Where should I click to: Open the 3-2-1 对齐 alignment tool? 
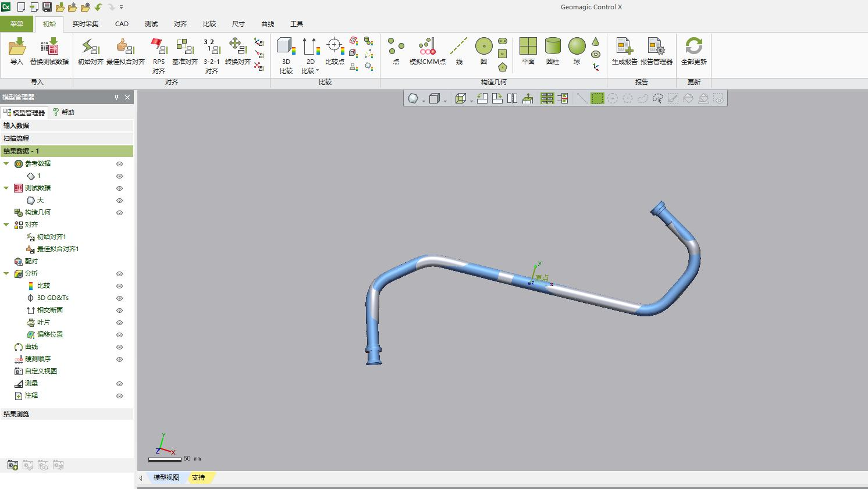[212, 56]
